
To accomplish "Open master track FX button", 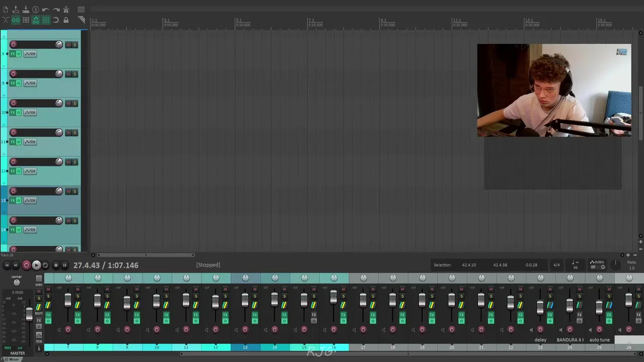I will [x=39, y=320].
